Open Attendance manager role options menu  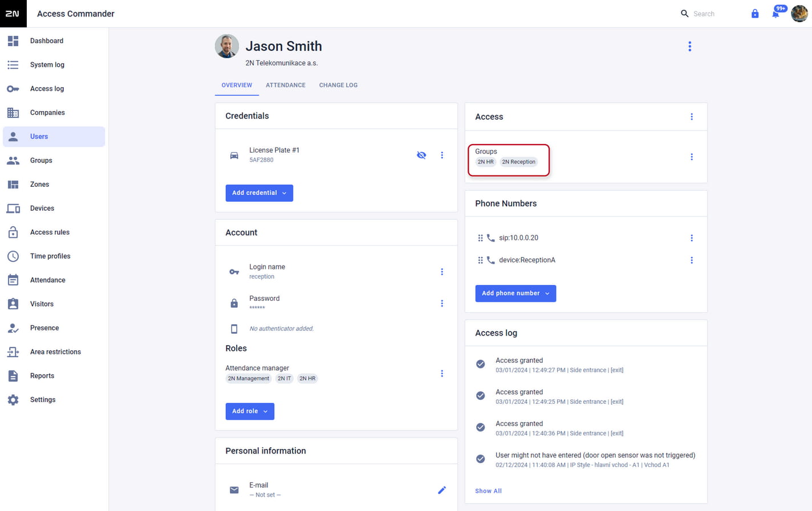pos(442,374)
